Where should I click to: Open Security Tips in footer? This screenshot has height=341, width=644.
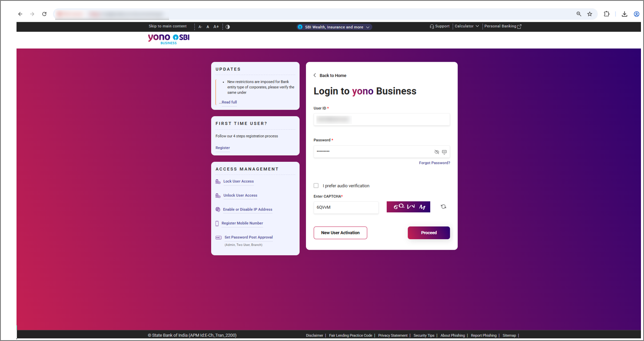(424, 335)
